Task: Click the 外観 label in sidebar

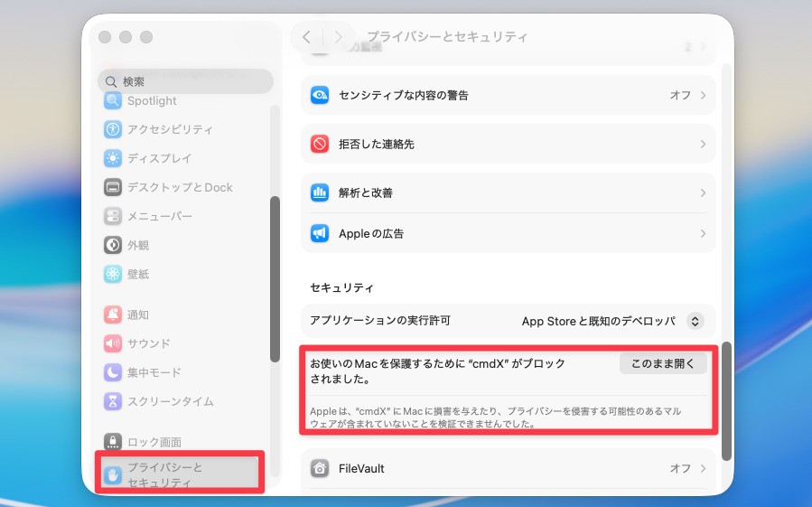Action: tap(138, 245)
